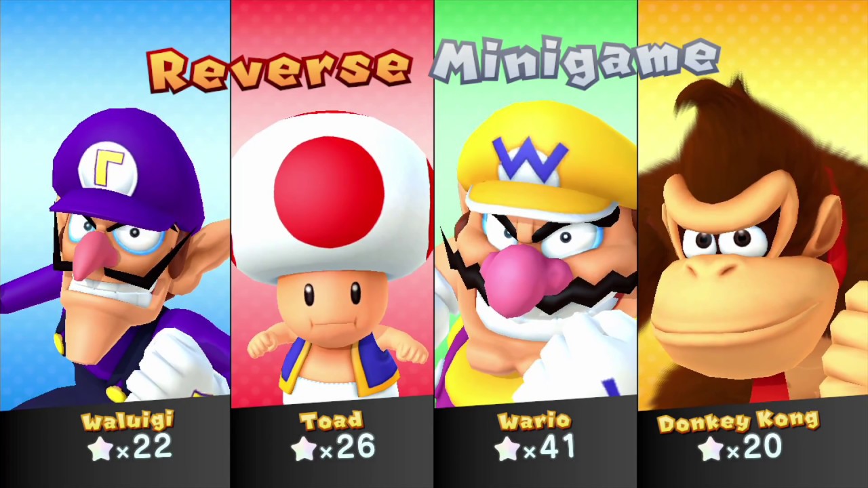Click the W emblem on Wario's cap

coord(530,157)
